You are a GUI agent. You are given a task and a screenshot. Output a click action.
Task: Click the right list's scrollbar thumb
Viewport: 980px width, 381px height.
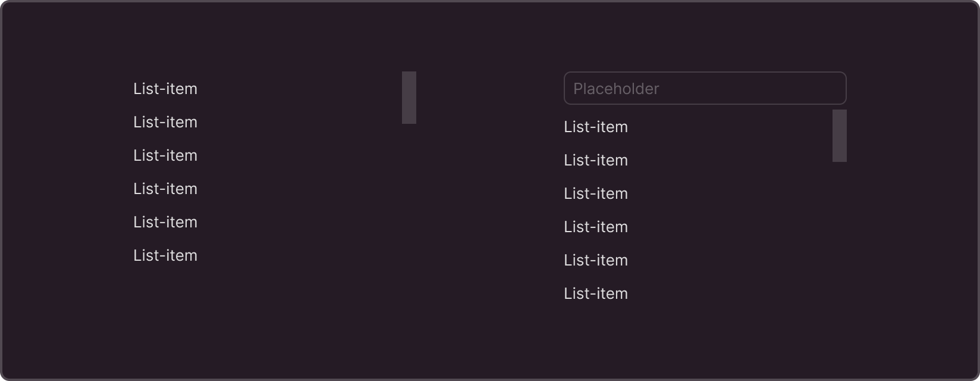click(x=840, y=136)
